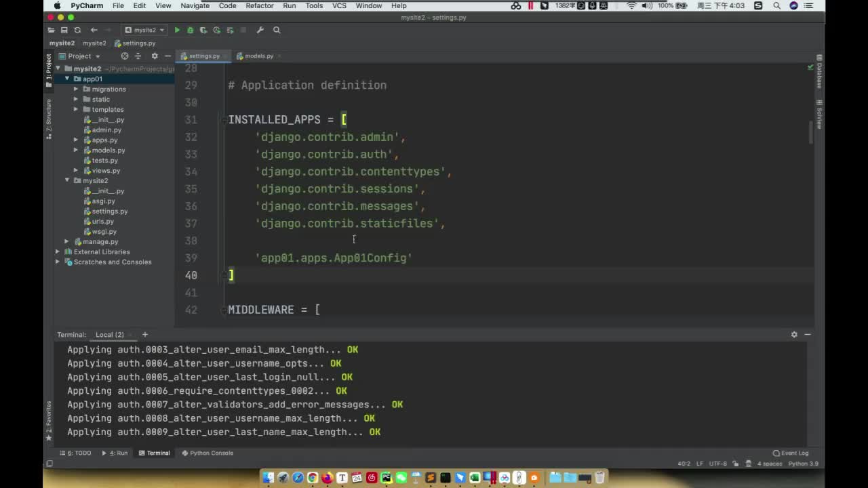Click the Terminal tool window button
Viewport: 868px width, 488px height.
click(x=155, y=453)
